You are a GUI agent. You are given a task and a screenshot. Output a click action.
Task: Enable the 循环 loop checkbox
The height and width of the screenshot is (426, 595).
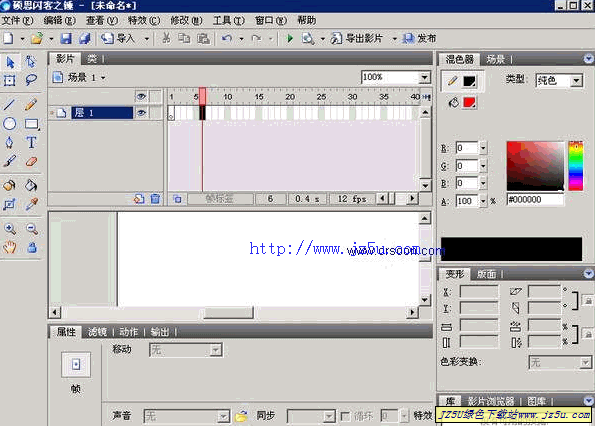point(345,417)
